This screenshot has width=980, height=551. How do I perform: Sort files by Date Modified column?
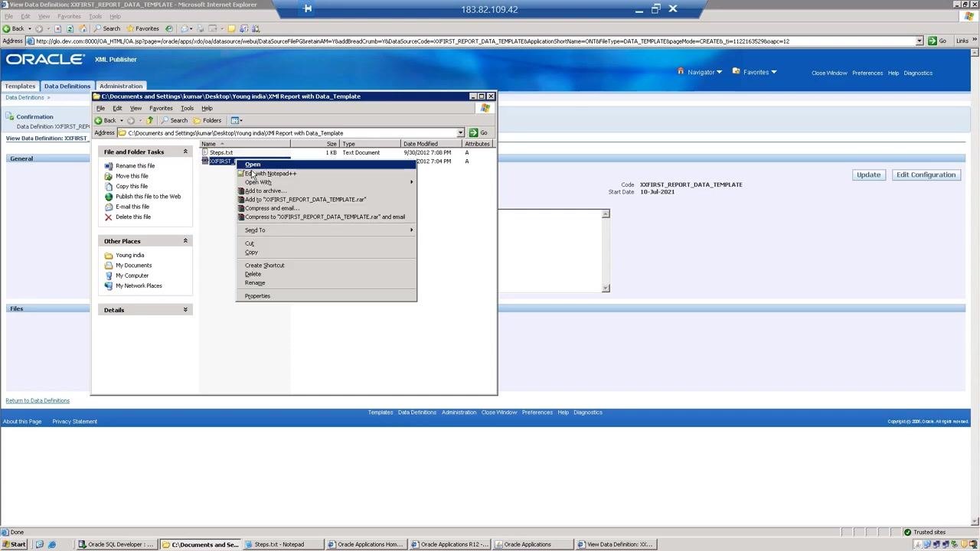point(431,144)
